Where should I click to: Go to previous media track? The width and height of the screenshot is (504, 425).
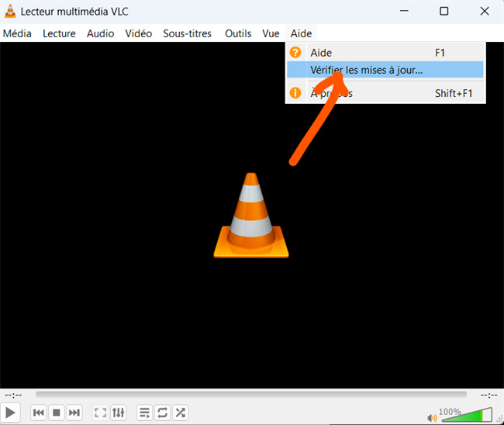(x=39, y=413)
